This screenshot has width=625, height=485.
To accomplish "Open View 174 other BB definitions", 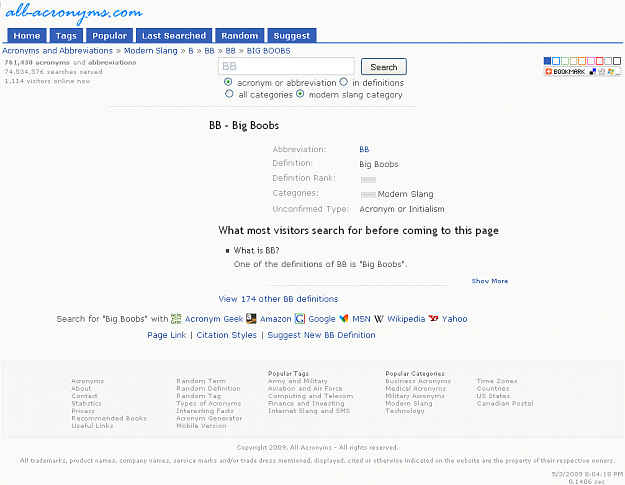I will point(278,299).
